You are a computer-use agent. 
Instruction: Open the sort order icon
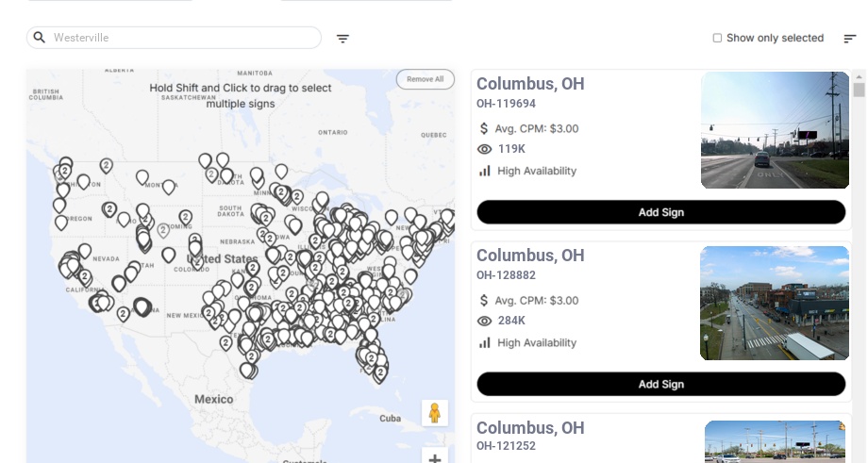[849, 39]
